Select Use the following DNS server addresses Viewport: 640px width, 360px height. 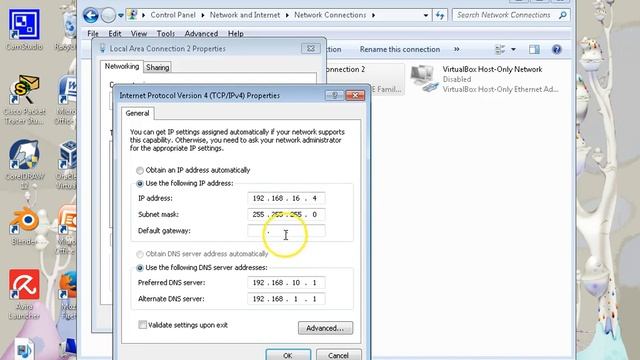140,268
